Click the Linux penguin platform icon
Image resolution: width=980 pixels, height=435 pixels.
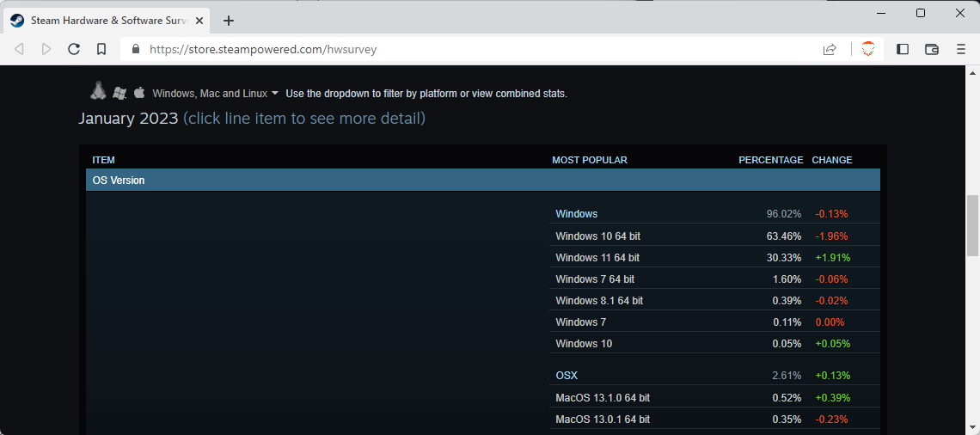(x=97, y=91)
